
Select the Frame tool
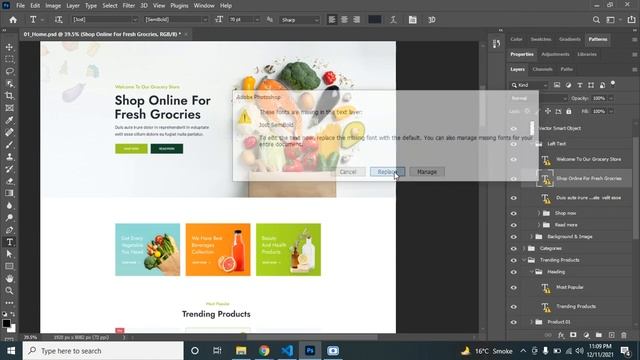(x=9, y=108)
